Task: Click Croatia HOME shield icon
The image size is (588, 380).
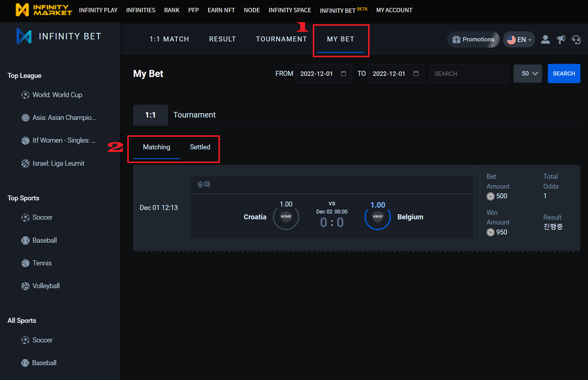Action: click(x=286, y=217)
